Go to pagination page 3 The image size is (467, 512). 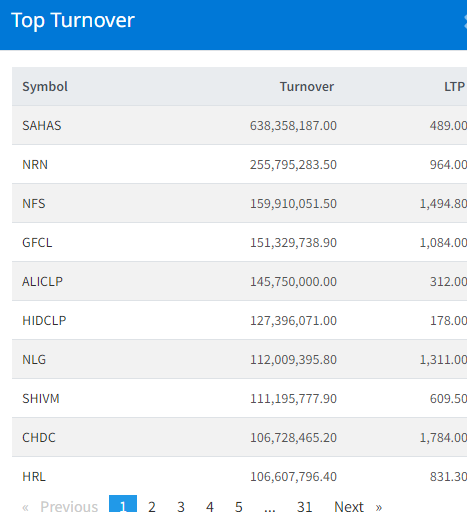point(181,506)
